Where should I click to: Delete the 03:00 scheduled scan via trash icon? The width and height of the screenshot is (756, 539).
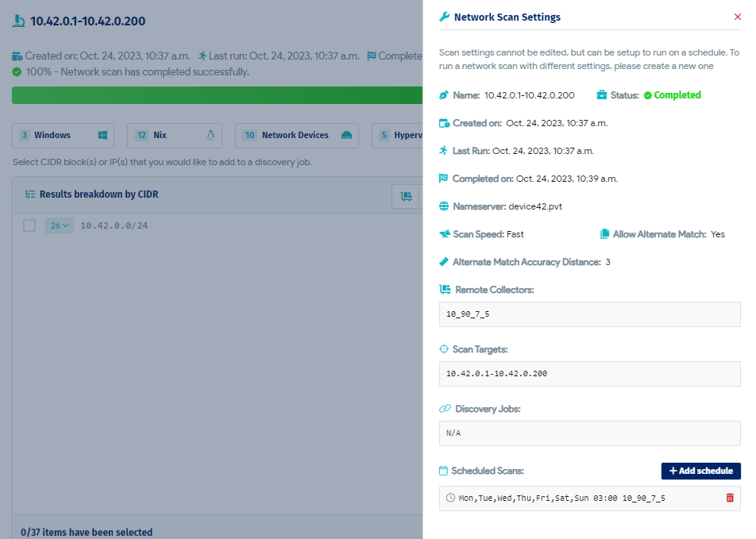click(x=730, y=498)
